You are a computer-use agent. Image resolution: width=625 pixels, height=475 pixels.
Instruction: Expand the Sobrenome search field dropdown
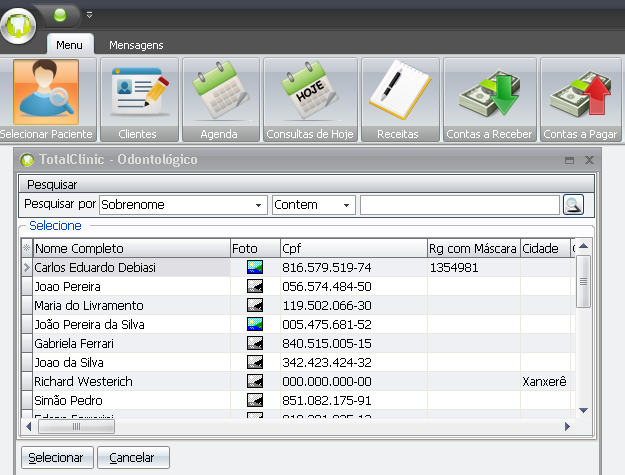258,205
